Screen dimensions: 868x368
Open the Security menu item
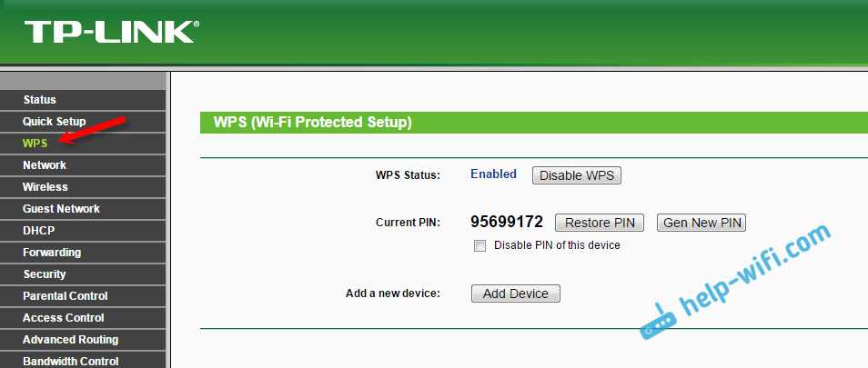point(45,274)
